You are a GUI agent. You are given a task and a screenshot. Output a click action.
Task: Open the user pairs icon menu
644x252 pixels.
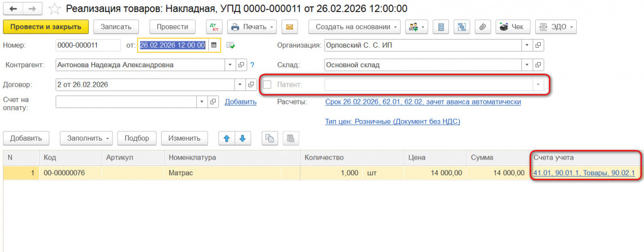pos(416,27)
